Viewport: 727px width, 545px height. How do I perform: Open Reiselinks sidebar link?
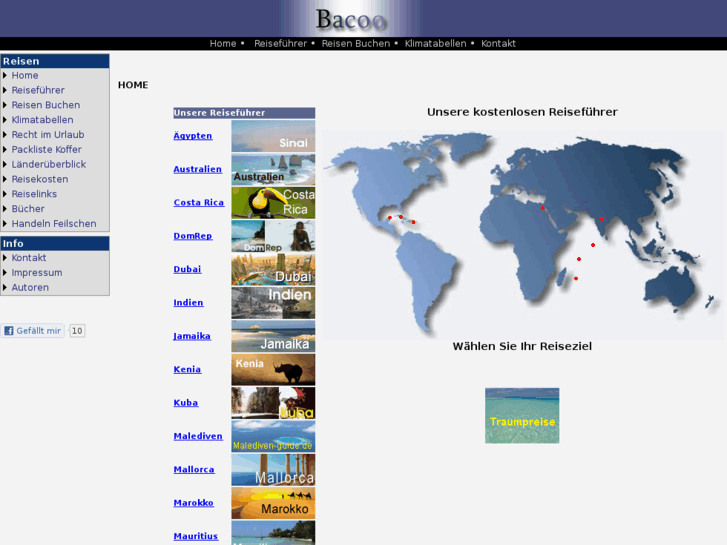coord(34,194)
